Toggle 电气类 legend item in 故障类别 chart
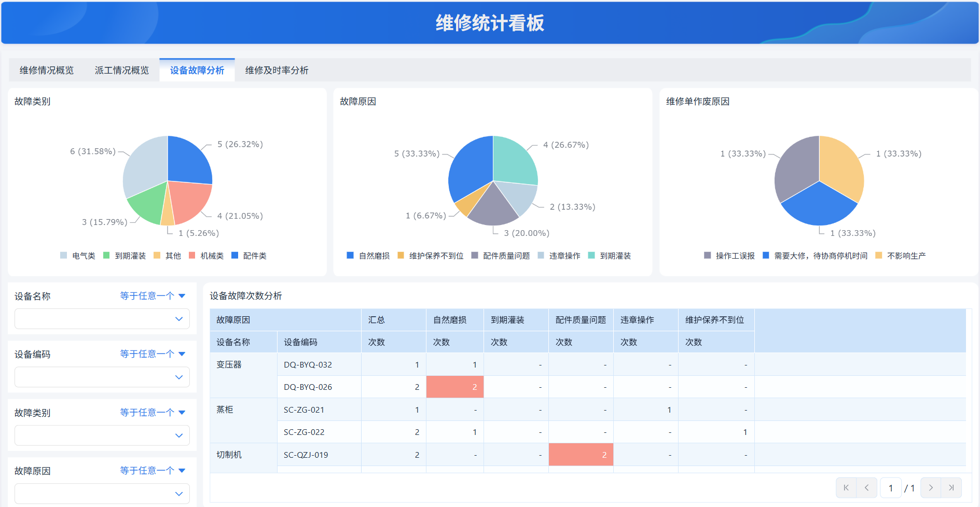 tap(78, 256)
